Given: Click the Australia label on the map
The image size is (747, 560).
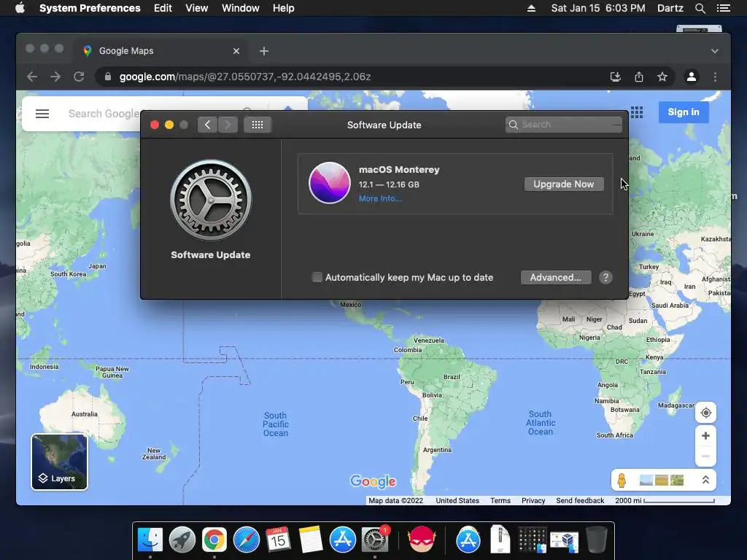Looking at the screenshot, I should 85,414.
